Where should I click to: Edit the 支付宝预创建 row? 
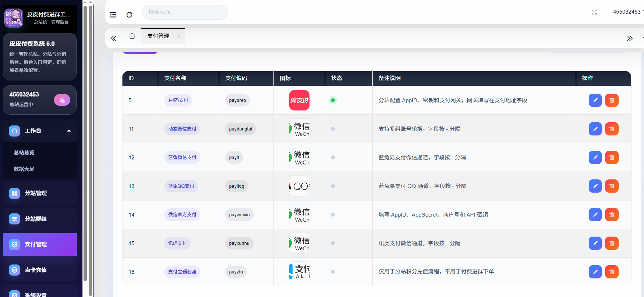point(595,272)
